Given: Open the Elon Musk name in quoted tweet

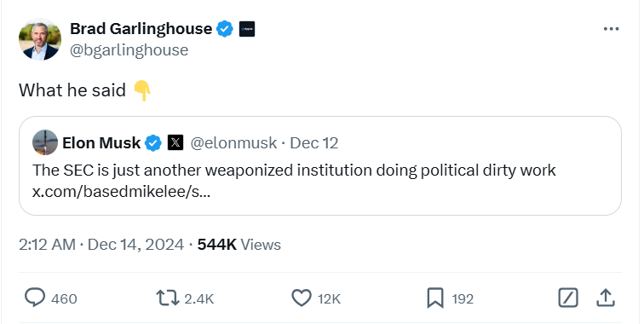Looking at the screenshot, I should coord(101,143).
